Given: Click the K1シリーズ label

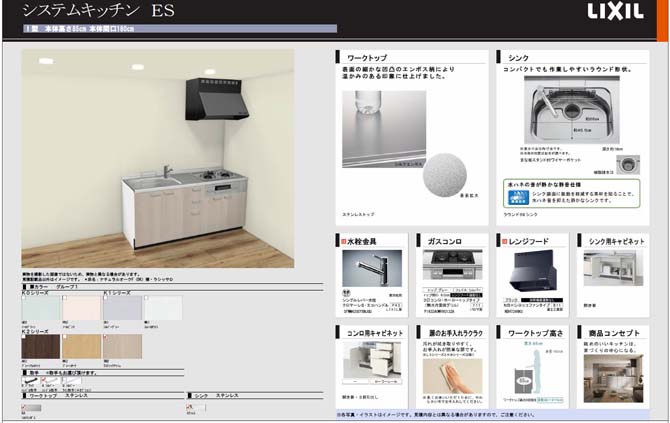Looking at the screenshot, I should (x=117, y=293).
